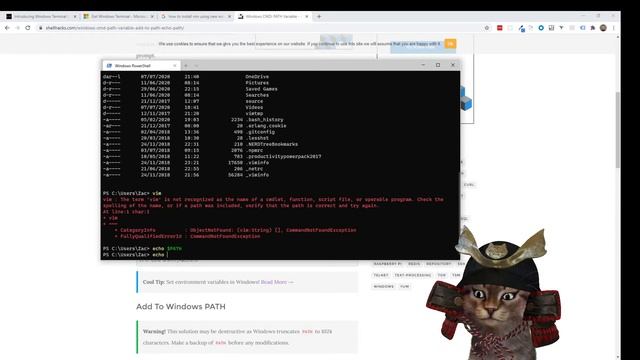Open the RASPBERRY PI tag link
Image resolution: width=640 pixels, height=360 pixels.
click(x=388, y=264)
